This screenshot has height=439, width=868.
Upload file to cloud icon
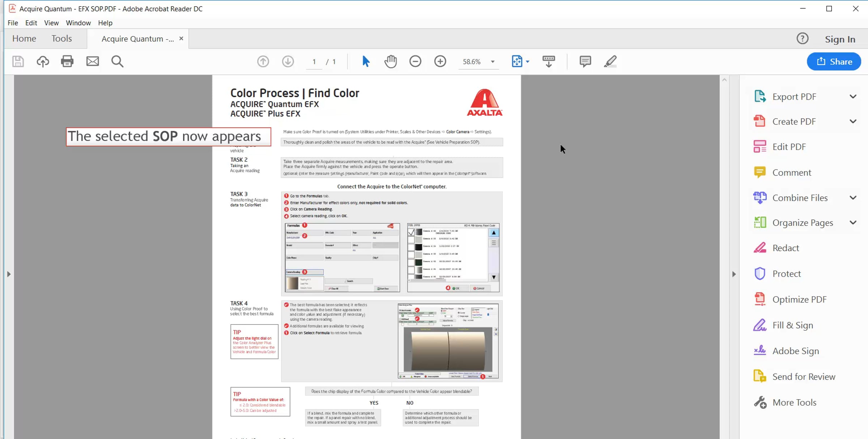pos(43,61)
